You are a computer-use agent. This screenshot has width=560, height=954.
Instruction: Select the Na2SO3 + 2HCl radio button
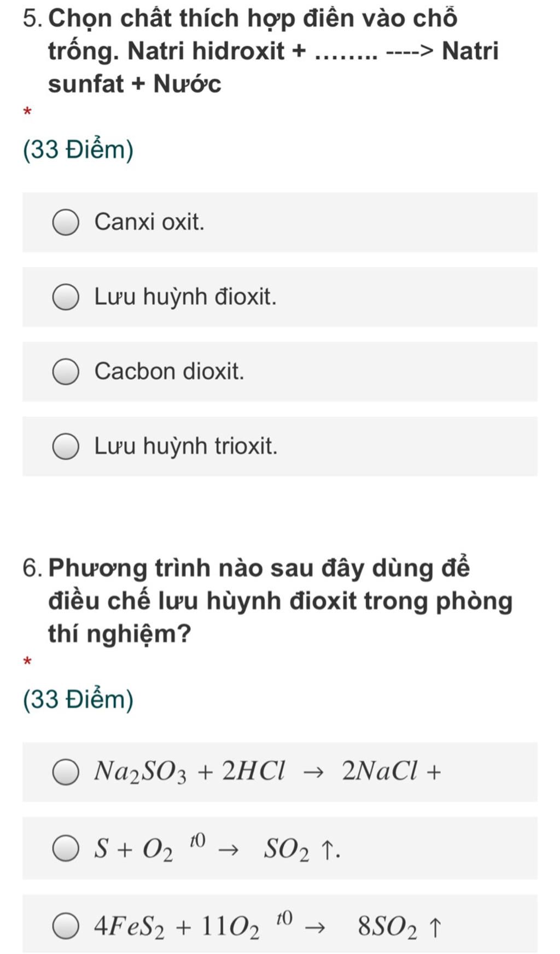[66, 772]
